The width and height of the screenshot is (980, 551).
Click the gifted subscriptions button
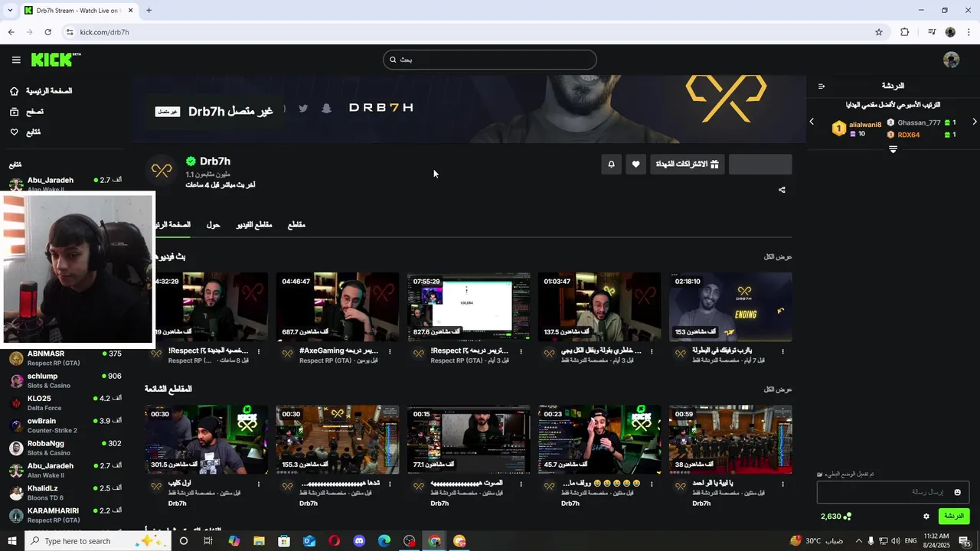pyautogui.click(x=688, y=164)
